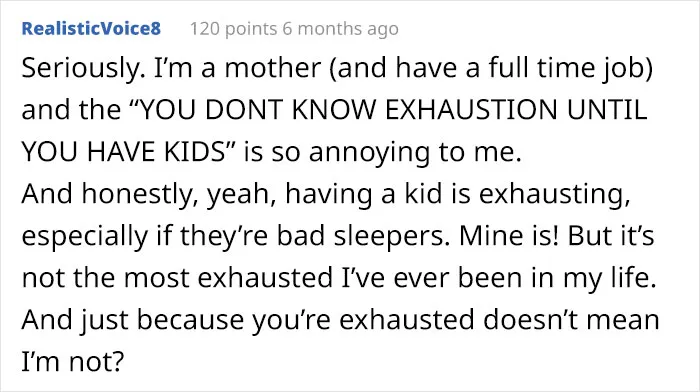Click the words "But it's"
The image size is (700, 392).
pos(611,236)
